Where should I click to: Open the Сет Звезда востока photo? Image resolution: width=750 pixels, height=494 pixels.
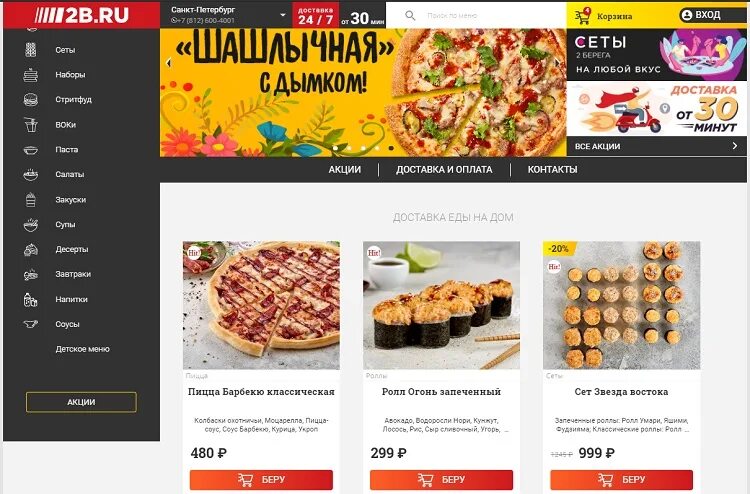[x=621, y=305]
